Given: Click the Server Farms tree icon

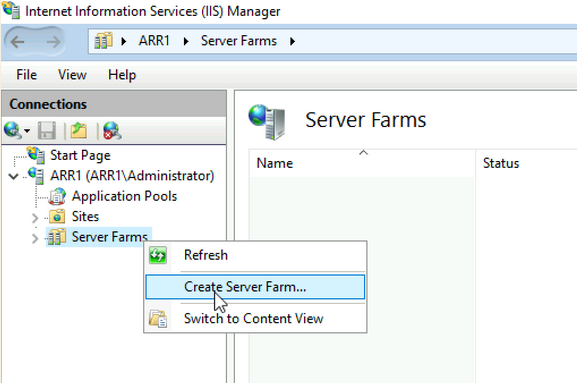Looking at the screenshot, I should [x=57, y=237].
